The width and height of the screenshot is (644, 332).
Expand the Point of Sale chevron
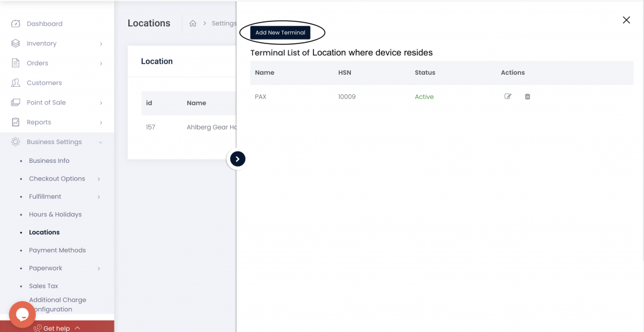101,102
